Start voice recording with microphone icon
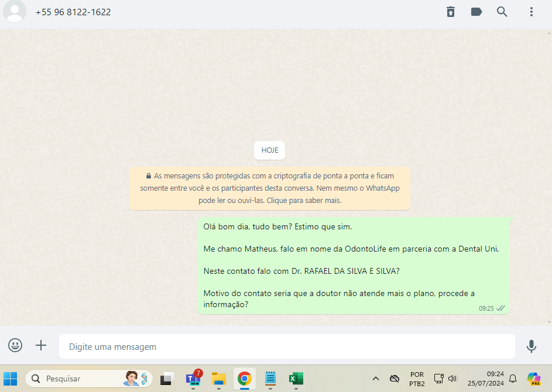 click(532, 346)
